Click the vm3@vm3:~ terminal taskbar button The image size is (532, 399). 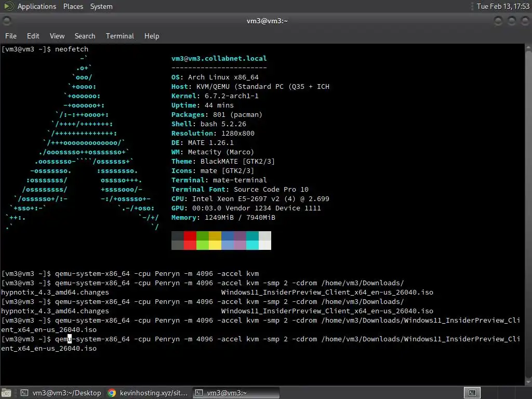[x=236, y=393]
